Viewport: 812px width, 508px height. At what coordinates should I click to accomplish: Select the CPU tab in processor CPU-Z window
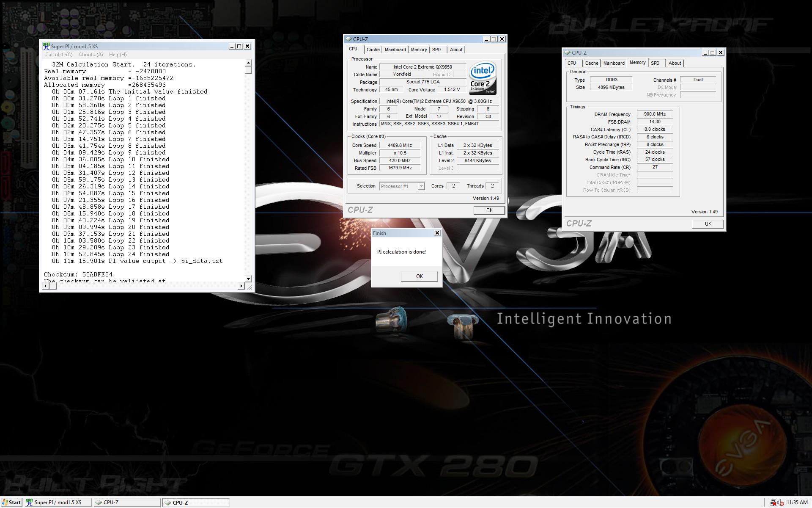click(x=353, y=49)
